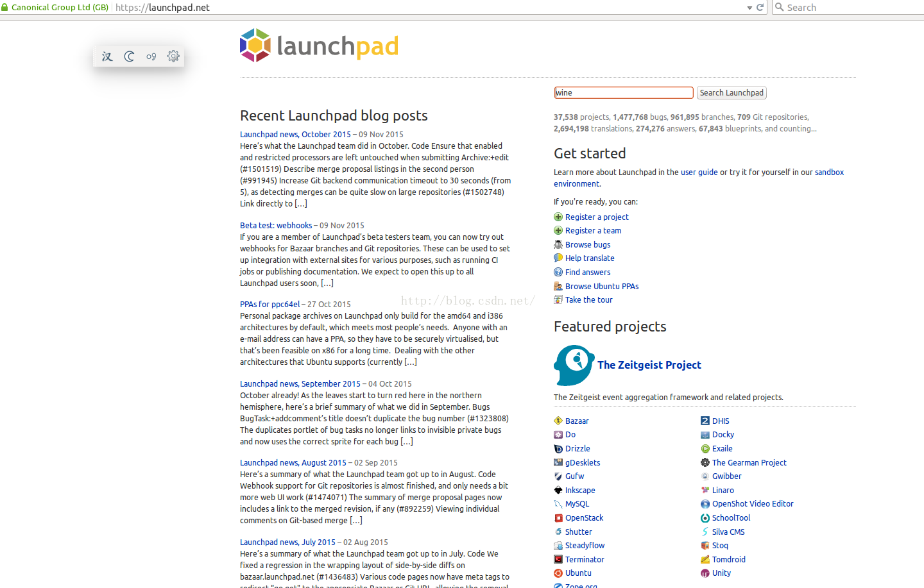Click the reload page icon

click(x=760, y=7)
